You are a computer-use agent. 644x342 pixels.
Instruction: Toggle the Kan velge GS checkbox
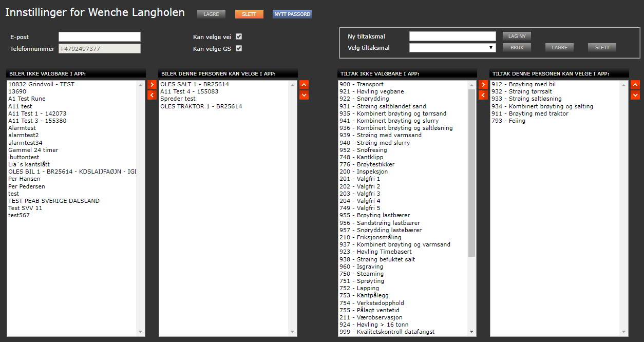coord(239,49)
